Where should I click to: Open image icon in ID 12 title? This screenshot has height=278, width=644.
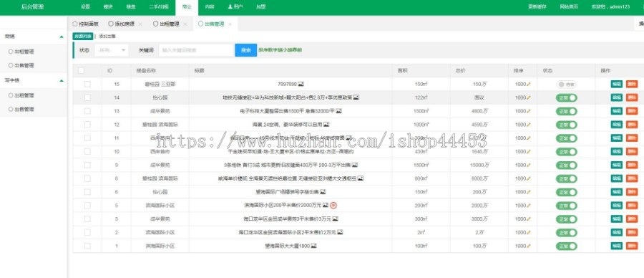pos(326,124)
